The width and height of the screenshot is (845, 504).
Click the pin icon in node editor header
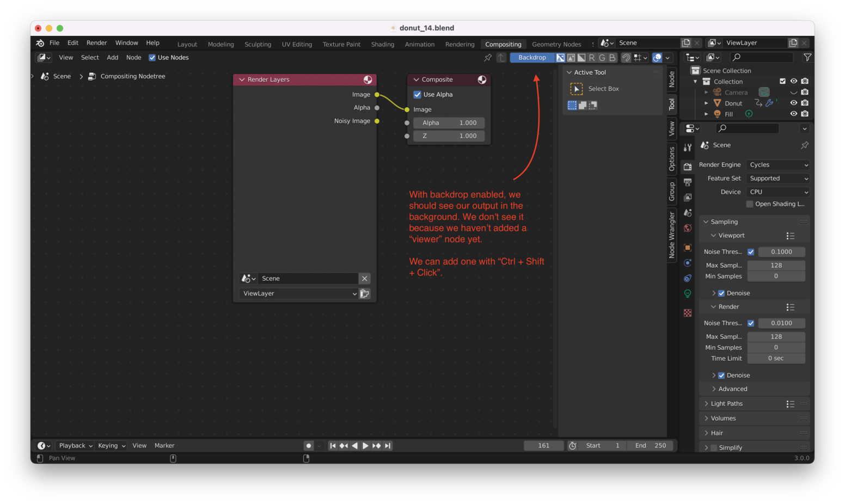[487, 58]
